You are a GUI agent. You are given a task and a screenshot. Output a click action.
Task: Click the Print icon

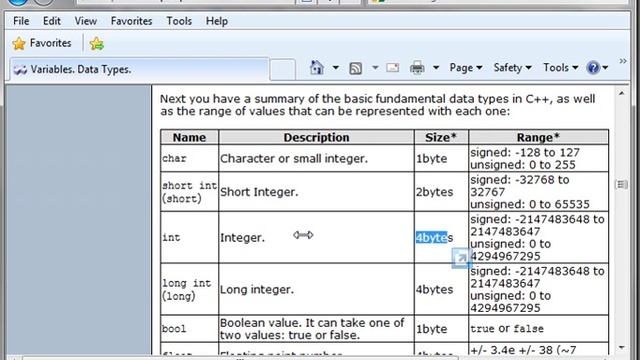pos(417,68)
